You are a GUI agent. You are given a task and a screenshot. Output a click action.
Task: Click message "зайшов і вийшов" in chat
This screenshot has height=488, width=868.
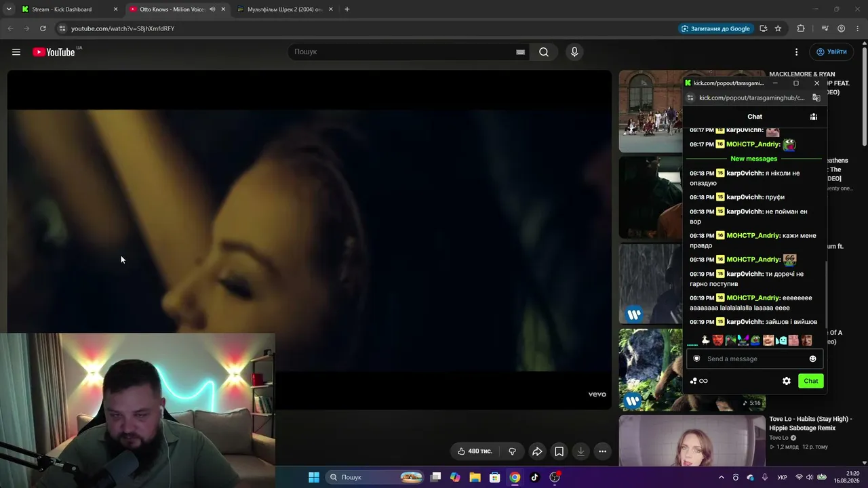pos(791,322)
